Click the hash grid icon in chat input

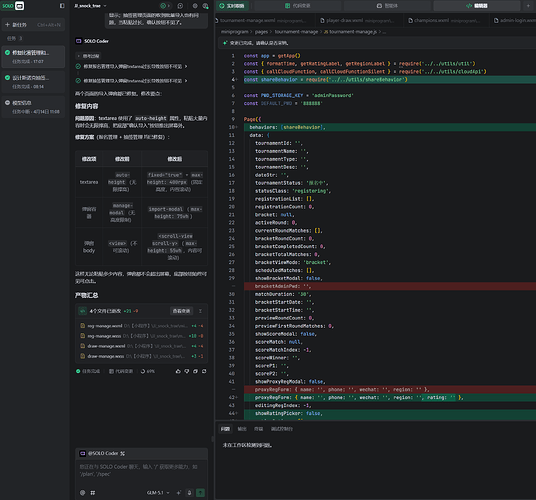(93, 492)
